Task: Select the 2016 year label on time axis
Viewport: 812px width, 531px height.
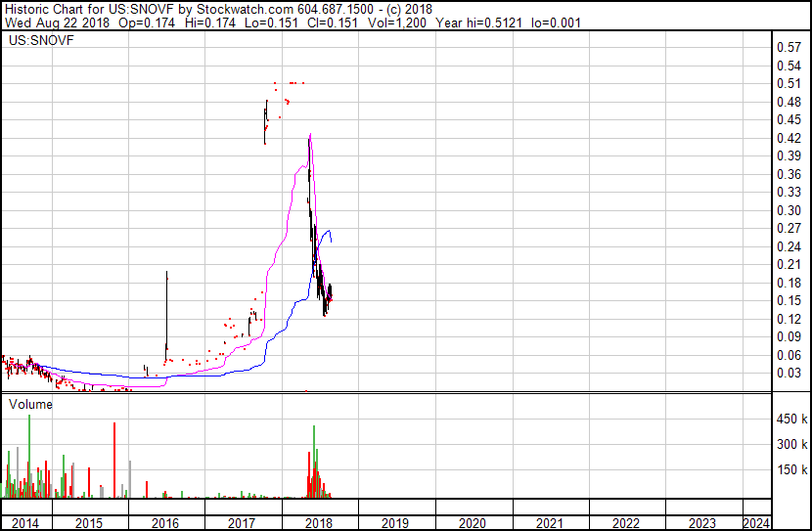Action: coord(165,523)
